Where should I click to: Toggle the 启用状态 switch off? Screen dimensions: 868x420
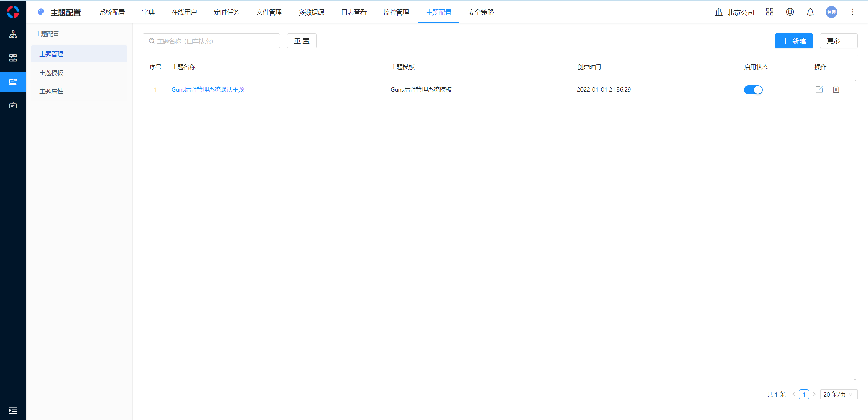pyautogui.click(x=753, y=90)
